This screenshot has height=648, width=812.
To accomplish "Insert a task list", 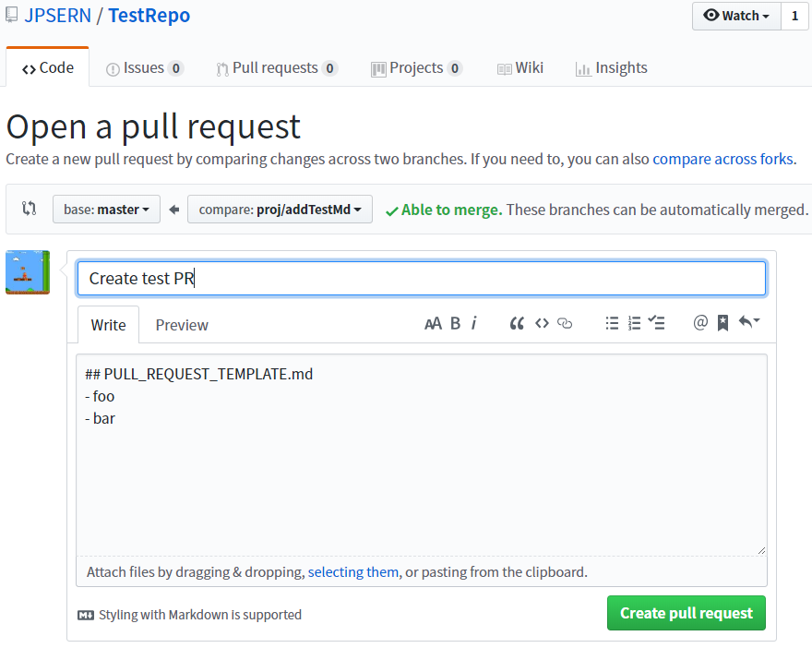I will pyautogui.click(x=656, y=323).
